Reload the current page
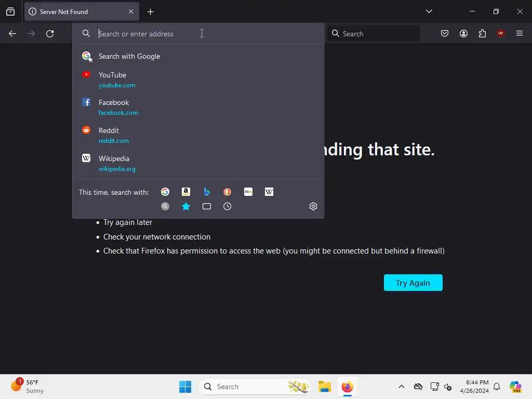The height and width of the screenshot is (399, 532). (x=50, y=34)
